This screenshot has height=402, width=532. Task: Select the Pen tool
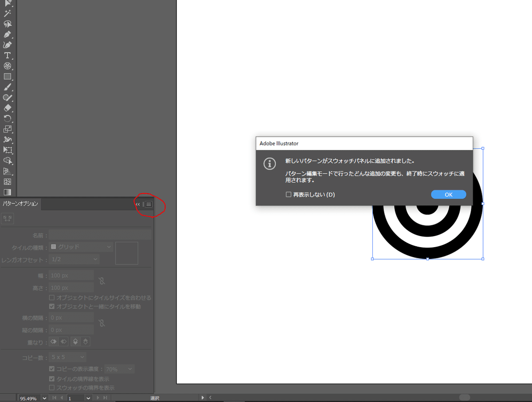(8, 35)
